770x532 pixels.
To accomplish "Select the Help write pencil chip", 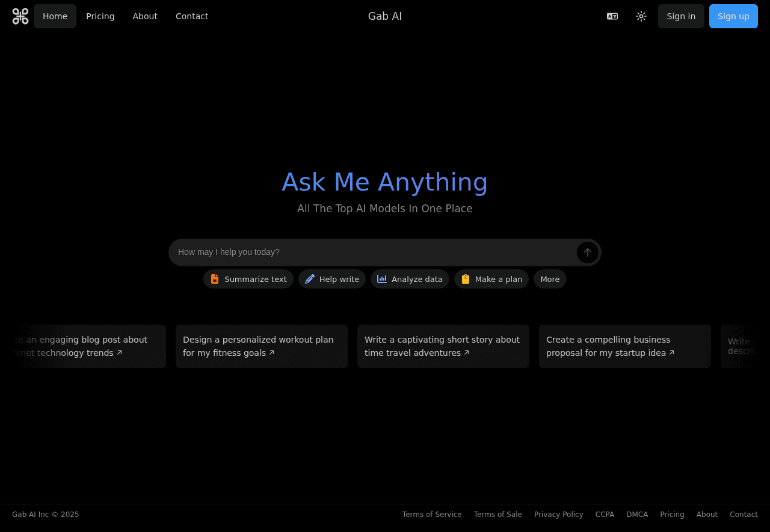I will (332, 279).
